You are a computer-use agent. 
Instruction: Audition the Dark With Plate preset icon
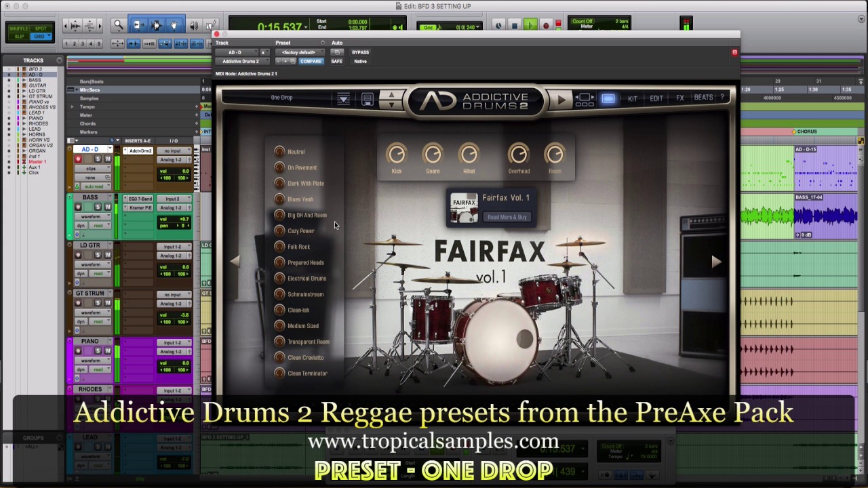(279, 183)
